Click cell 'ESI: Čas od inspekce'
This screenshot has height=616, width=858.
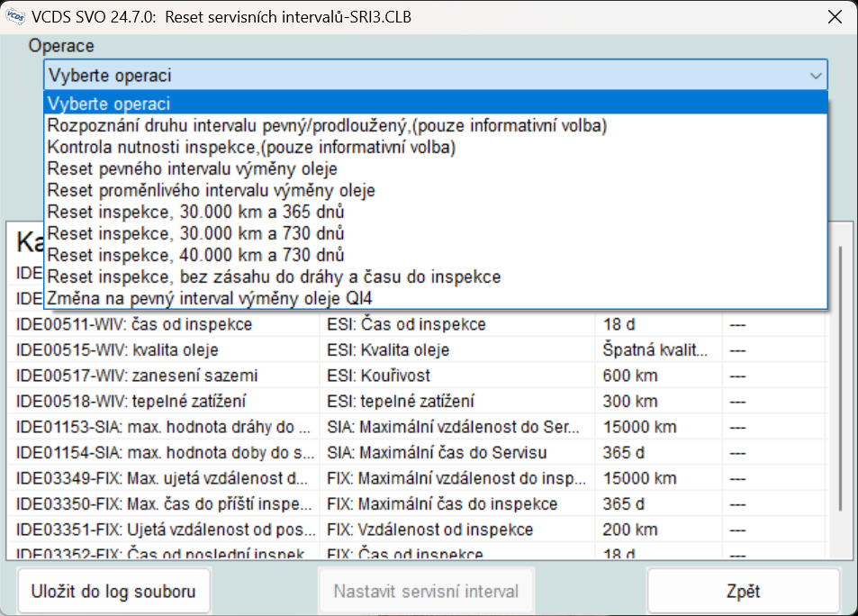(x=457, y=324)
